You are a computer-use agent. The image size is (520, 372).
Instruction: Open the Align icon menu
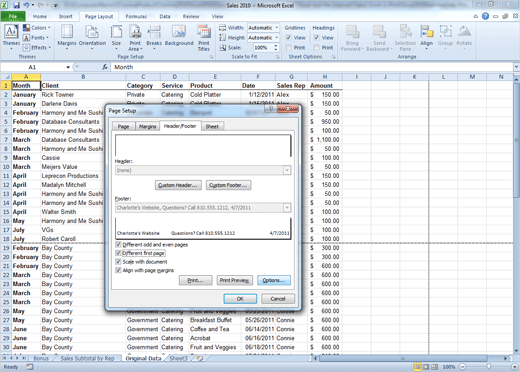(426, 37)
